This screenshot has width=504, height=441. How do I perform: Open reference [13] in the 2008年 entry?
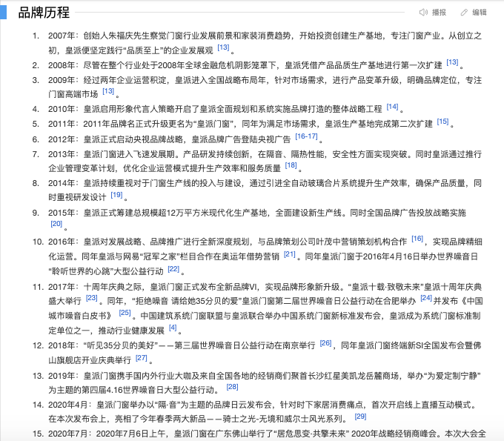click(x=452, y=62)
